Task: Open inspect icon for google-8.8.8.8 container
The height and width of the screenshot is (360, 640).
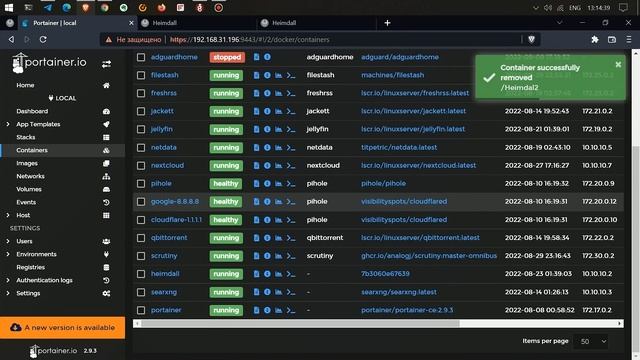Action: [267, 202]
